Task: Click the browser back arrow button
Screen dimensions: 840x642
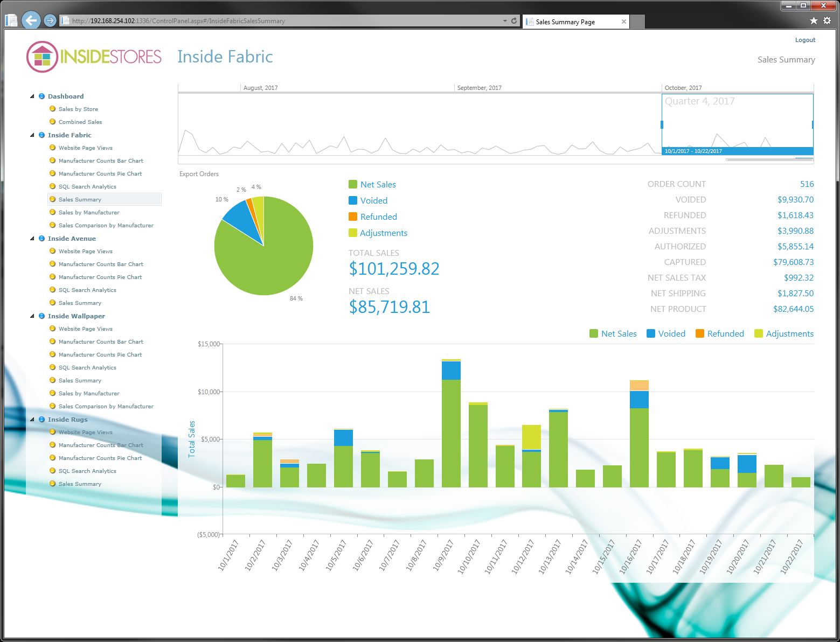Action: 31,20
